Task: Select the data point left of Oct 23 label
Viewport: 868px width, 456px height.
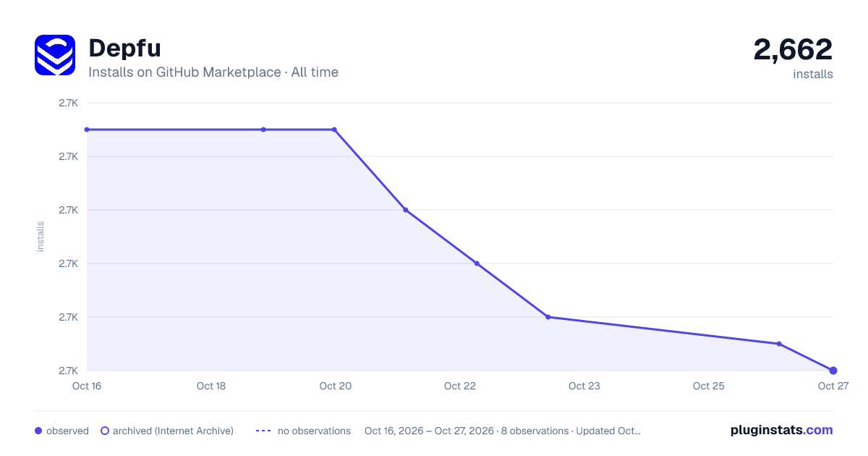Action: (548, 317)
